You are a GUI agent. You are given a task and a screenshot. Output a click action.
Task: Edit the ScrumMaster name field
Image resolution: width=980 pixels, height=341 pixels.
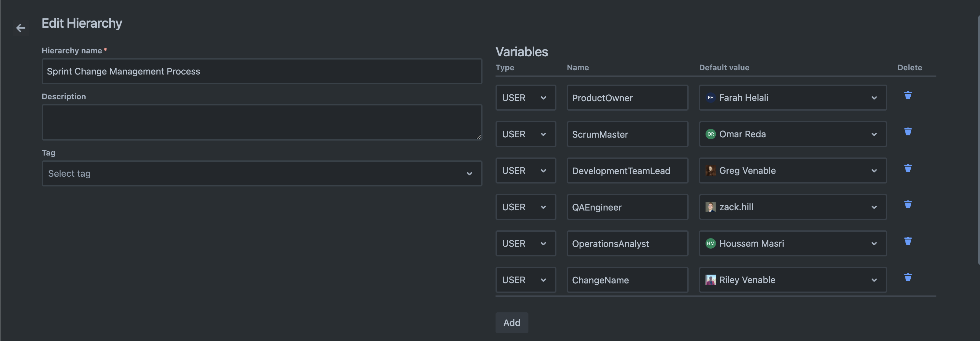(x=627, y=134)
